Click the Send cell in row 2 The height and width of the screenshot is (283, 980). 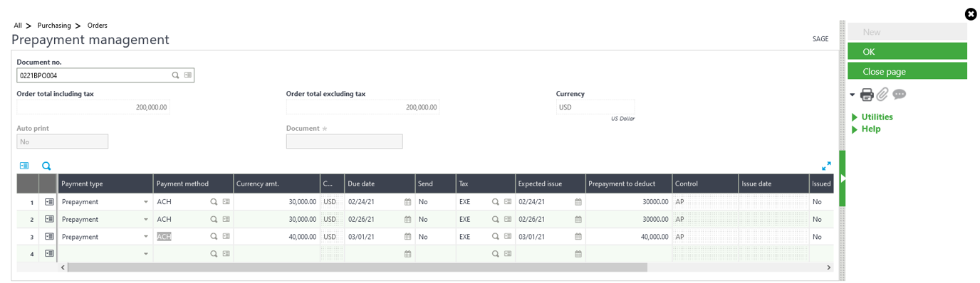point(436,219)
